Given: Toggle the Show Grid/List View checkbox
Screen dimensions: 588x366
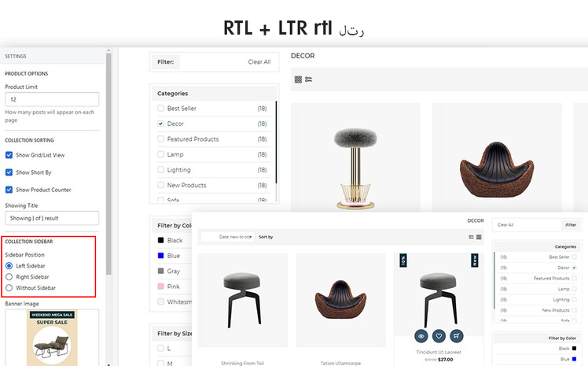Looking at the screenshot, I should pos(9,155).
